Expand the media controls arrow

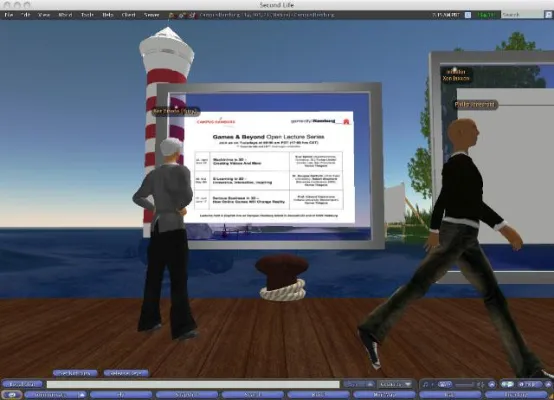click(492, 384)
